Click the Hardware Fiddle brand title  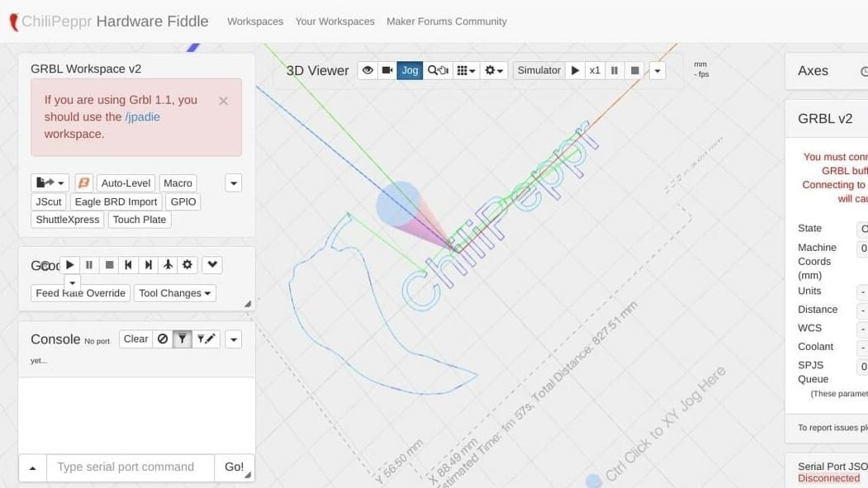[x=152, y=21]
